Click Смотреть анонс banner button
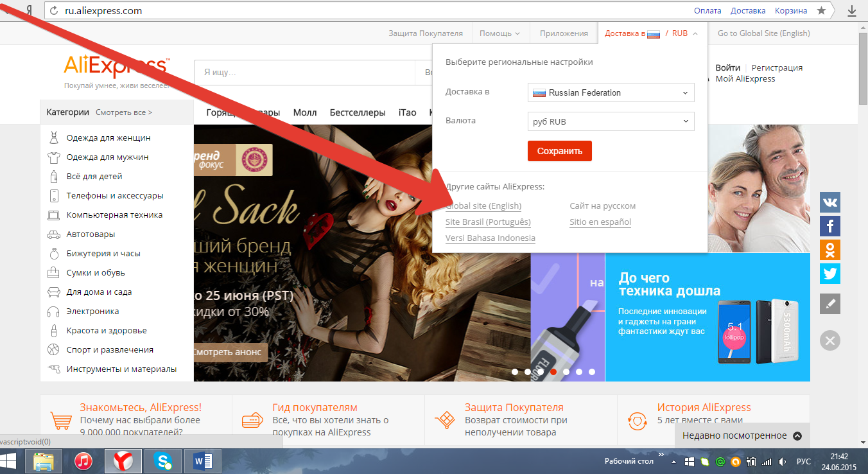868x474 pixels. pos(230,353)
